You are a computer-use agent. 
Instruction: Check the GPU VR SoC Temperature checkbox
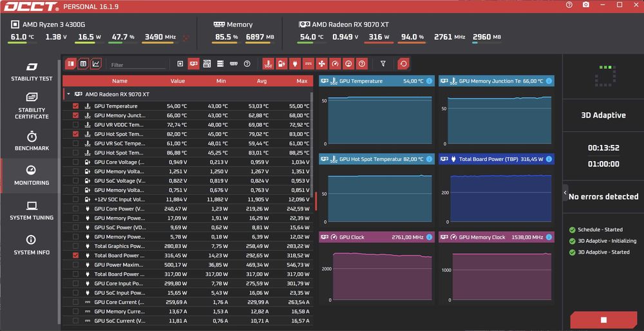[75, 144]
